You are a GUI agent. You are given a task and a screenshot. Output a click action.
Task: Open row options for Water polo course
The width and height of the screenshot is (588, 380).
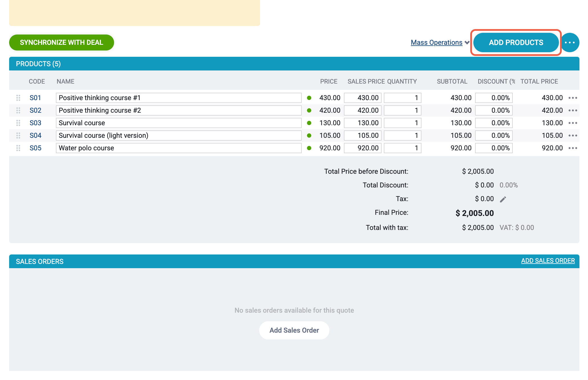pos(573,148)
